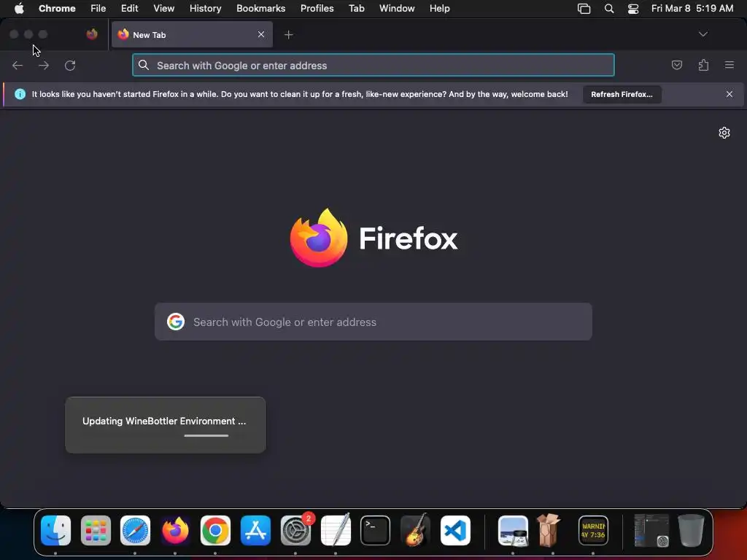Open the Bookmarks menu
Viewport: 747px width, 560px height.
pyautogui.click(x=261, y=8)
